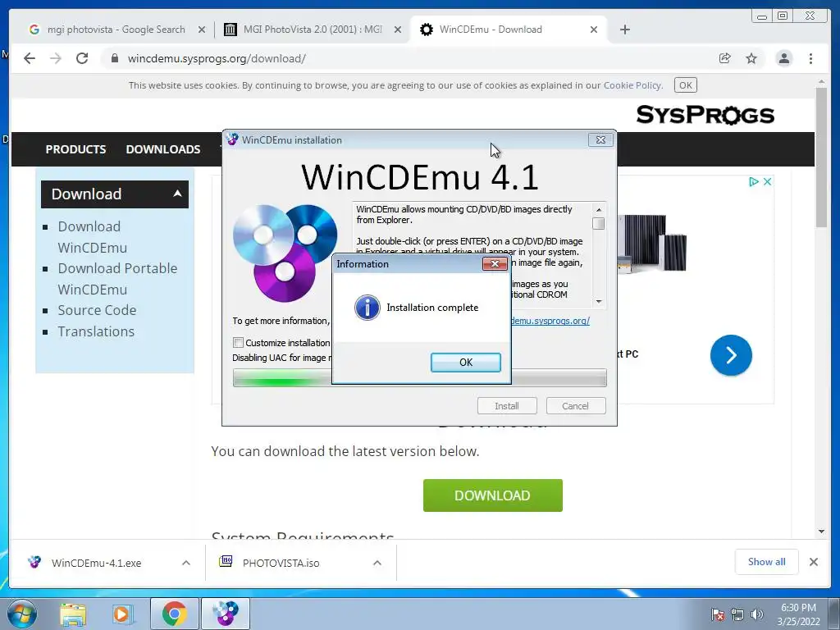The width and height of the screenshot is (840, 630).
Task: Click the AdChoices triangle icon
Action: 753,181
